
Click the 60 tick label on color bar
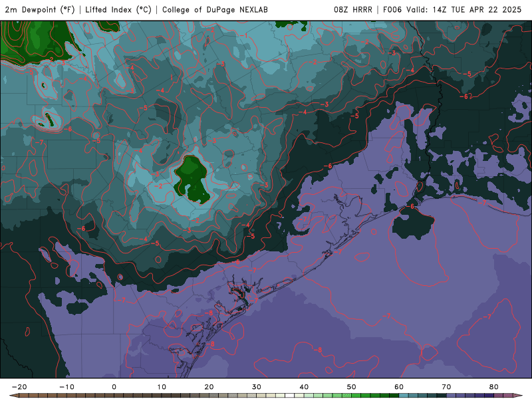(399, 387)
